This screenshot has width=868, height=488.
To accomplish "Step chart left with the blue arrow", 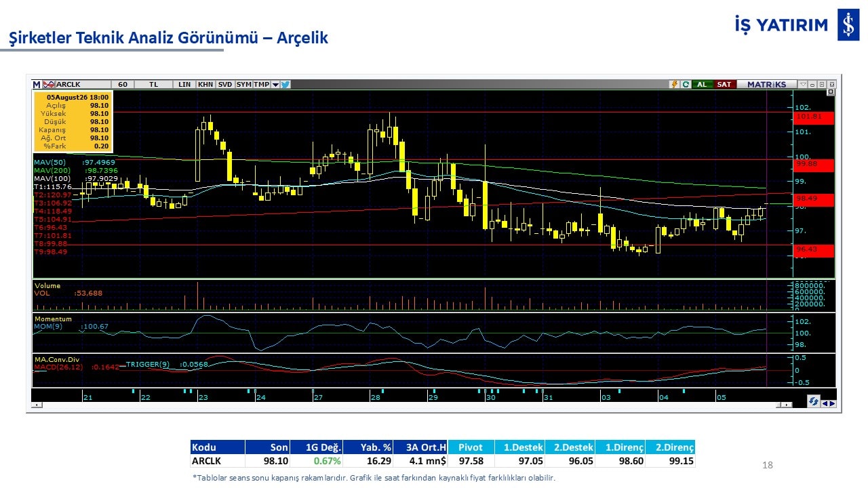I will click(x=825, y=404).
